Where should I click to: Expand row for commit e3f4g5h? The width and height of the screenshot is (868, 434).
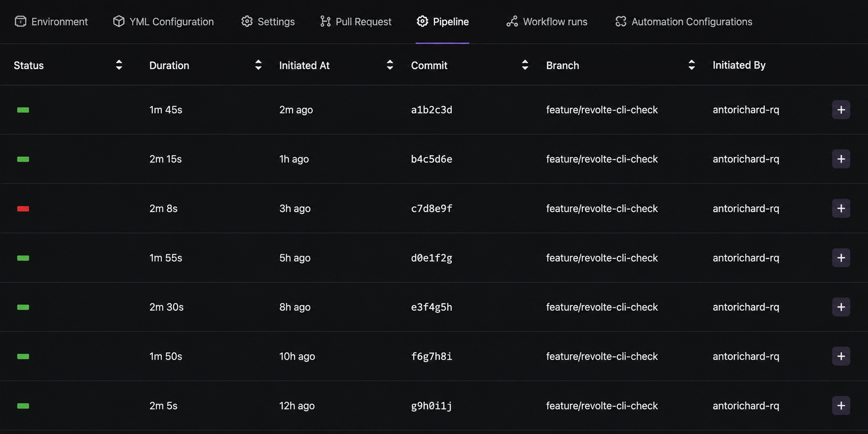click(x=841, y=307)
